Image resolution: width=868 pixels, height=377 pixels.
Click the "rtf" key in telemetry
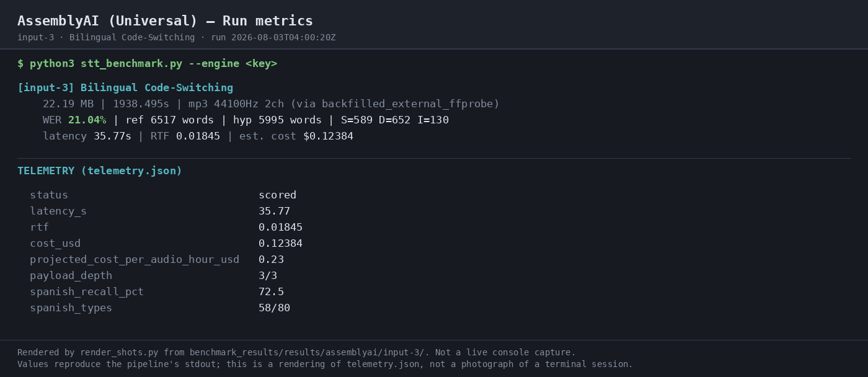[x=39, y=228]
